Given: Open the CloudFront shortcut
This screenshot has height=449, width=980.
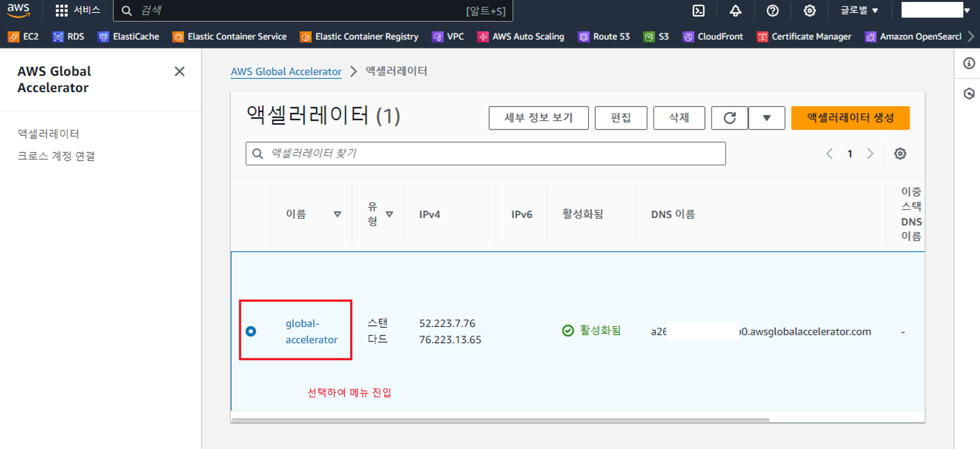Looking at the screenshot, I should click(x=712, y=37).
